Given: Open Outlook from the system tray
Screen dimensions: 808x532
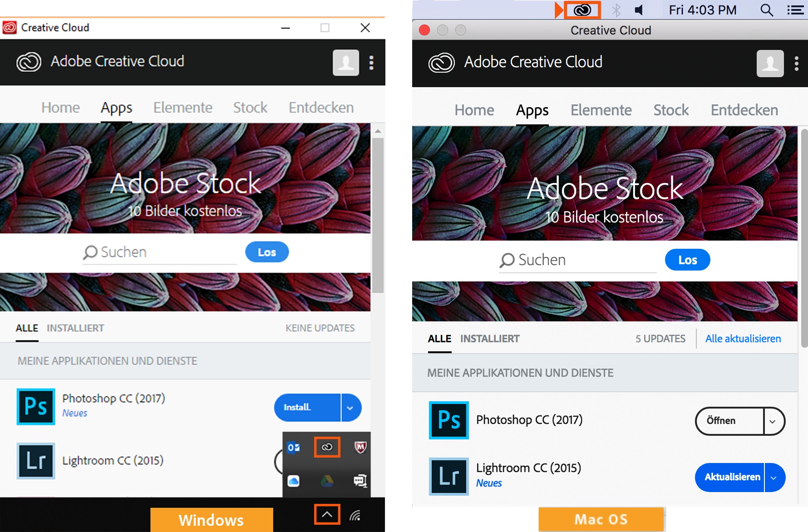Looking at the screenshot, I should pos(294,447).
